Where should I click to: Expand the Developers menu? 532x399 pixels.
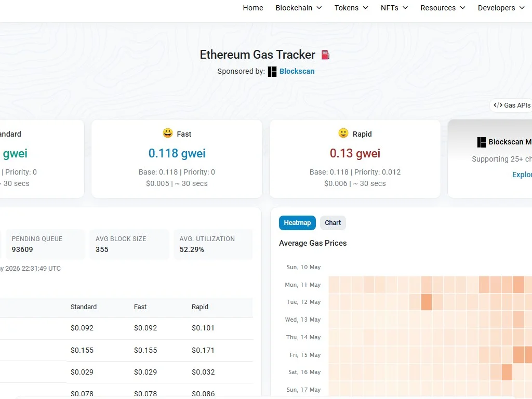click(x=501, y=8)
